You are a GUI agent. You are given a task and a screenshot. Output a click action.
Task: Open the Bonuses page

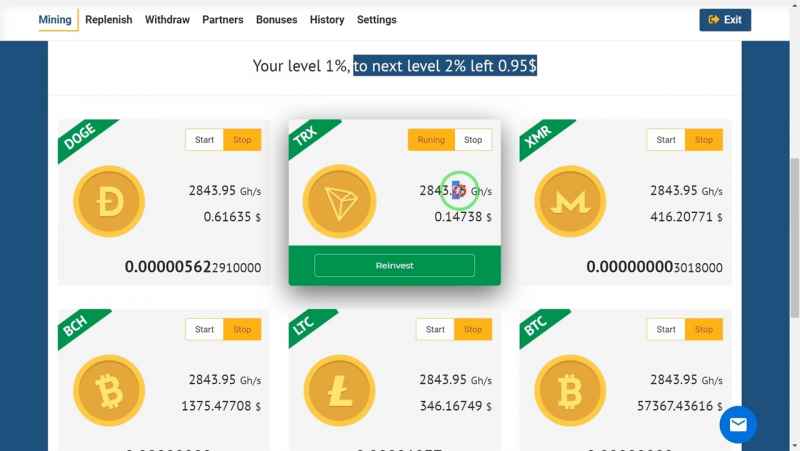pos(277,20)
